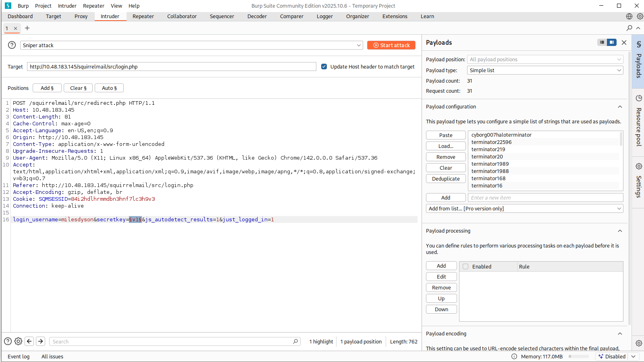Switch Payloads panel to left layout icon
Image resolution: width=644 pixels, height=362 pixels.
(602, 42)
